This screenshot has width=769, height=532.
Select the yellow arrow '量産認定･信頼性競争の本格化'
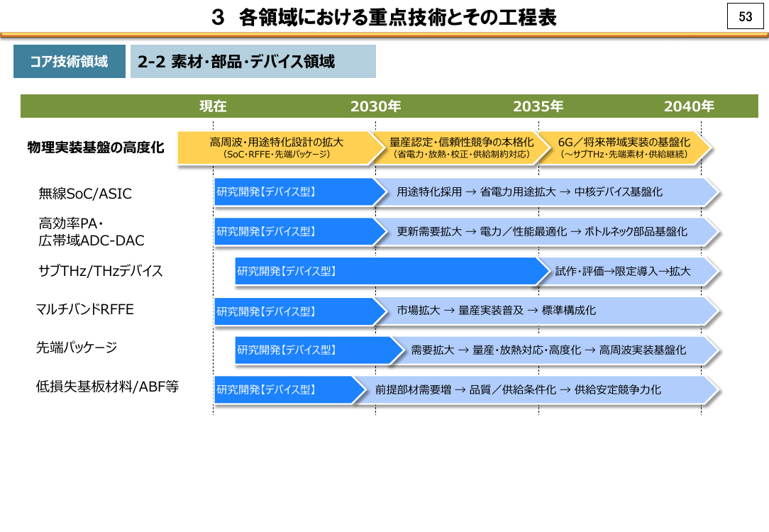(462, 147)
